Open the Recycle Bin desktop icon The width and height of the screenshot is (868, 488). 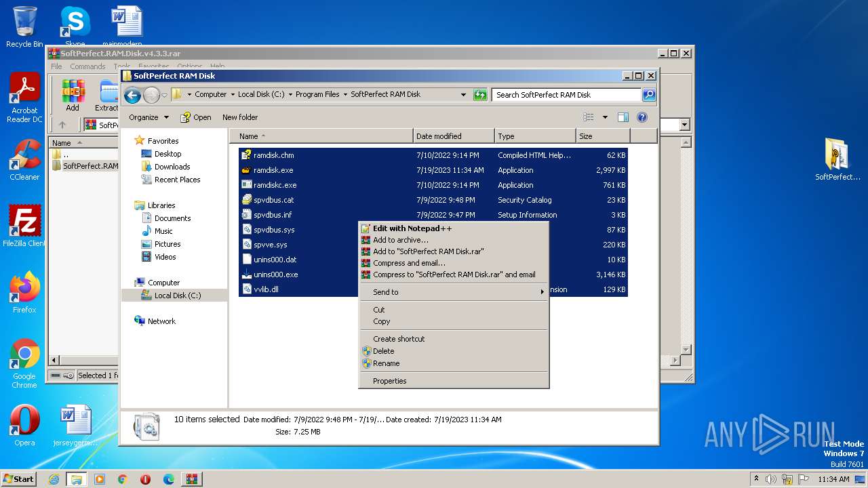pos(24,27)
